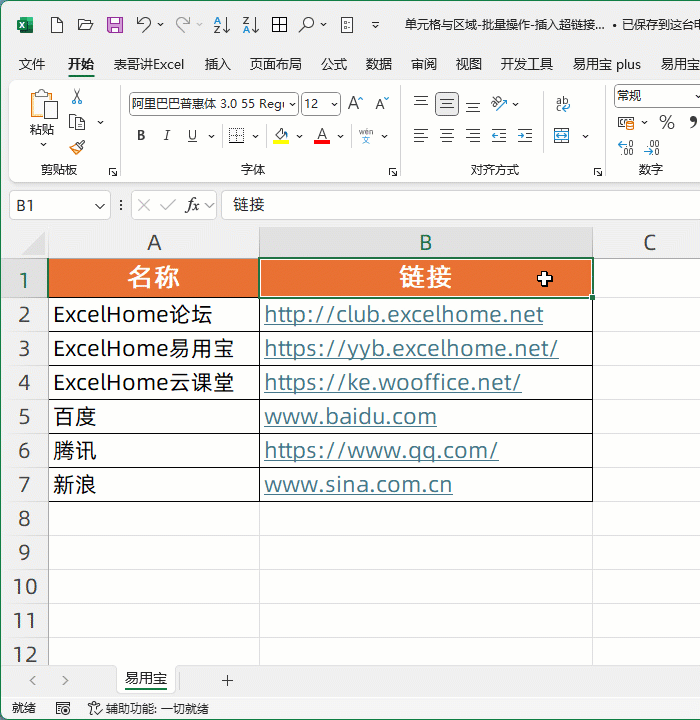The image size is (700, 720).
Task: Click the Cut scissors icon
Action: pyautogui.click(x=77, y=96)
